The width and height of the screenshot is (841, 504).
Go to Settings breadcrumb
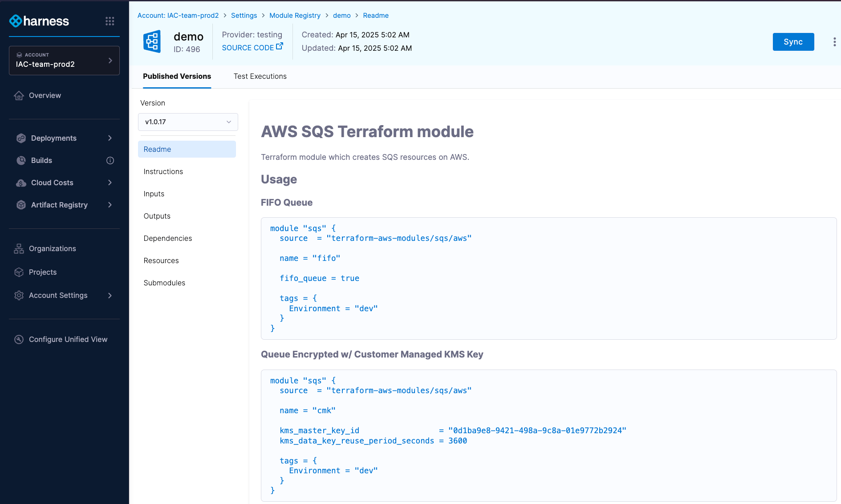click(244, 16)
